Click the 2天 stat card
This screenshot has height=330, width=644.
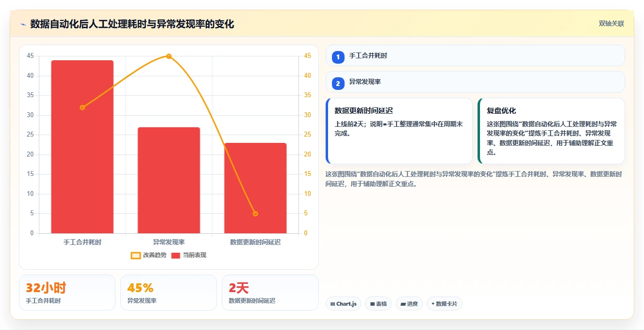(270, 293)
